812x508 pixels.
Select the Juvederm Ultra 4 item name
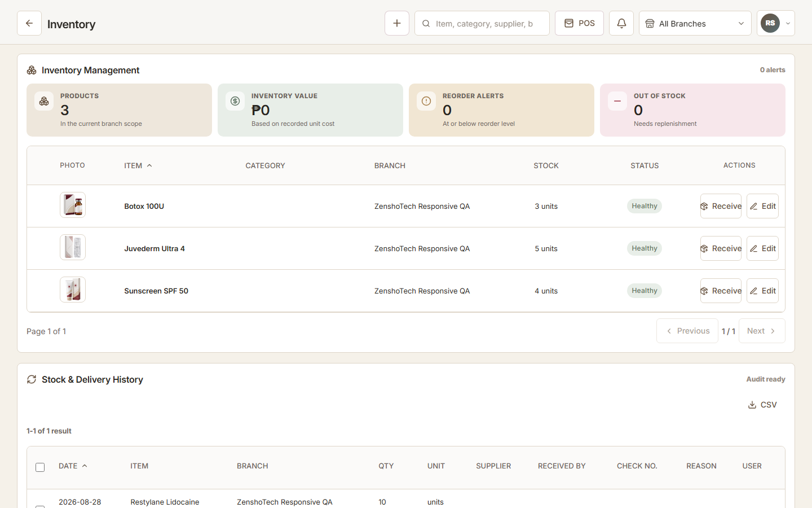[x=155, y=248]
